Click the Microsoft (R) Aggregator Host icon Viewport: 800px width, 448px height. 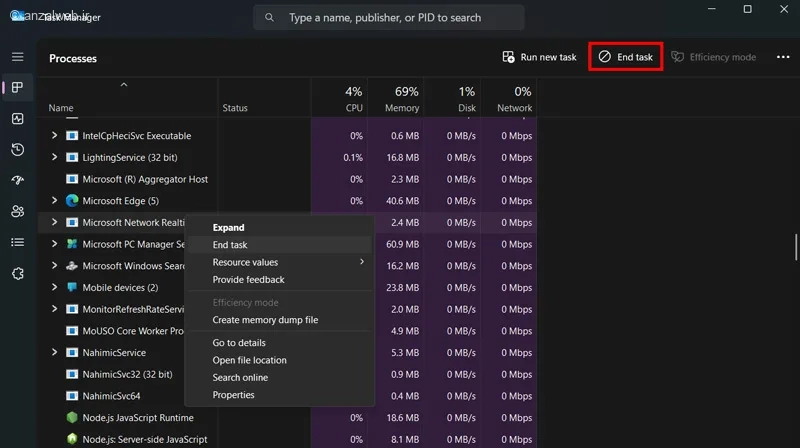coord(72,179)
